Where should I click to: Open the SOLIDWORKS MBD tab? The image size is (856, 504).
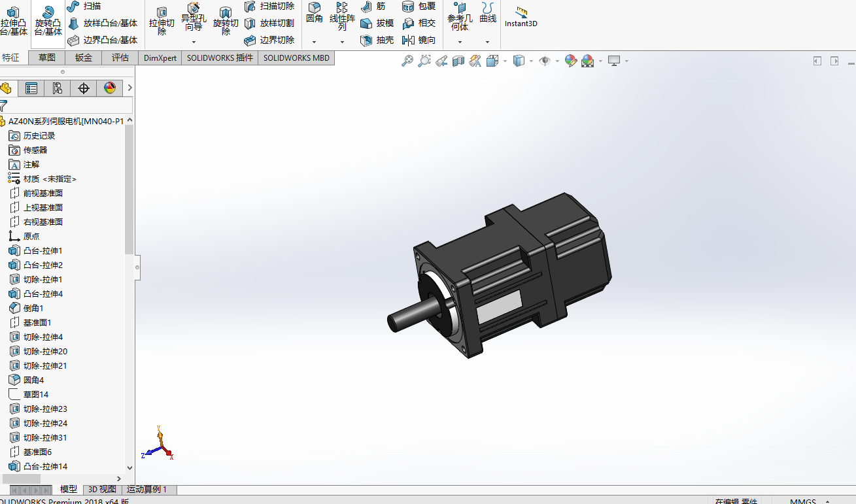(296, 58)
